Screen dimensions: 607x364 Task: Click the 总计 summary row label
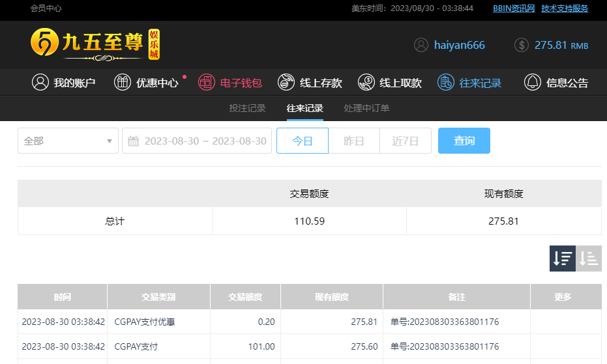[x=115, y=221]
